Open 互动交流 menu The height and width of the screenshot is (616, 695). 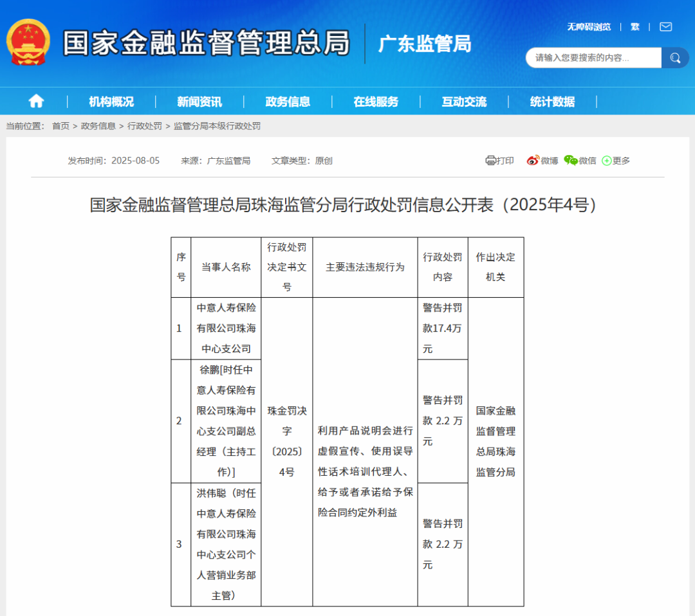464,102
